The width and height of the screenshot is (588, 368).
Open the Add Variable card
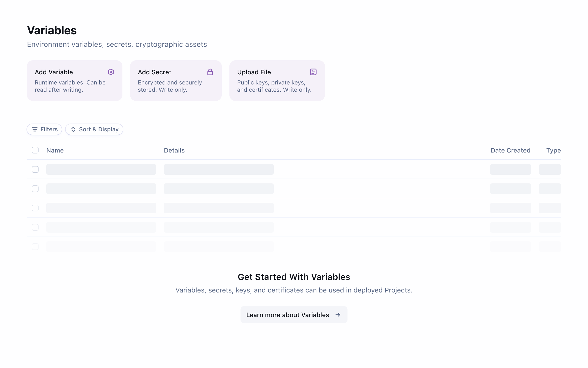[x=75, y=81]
